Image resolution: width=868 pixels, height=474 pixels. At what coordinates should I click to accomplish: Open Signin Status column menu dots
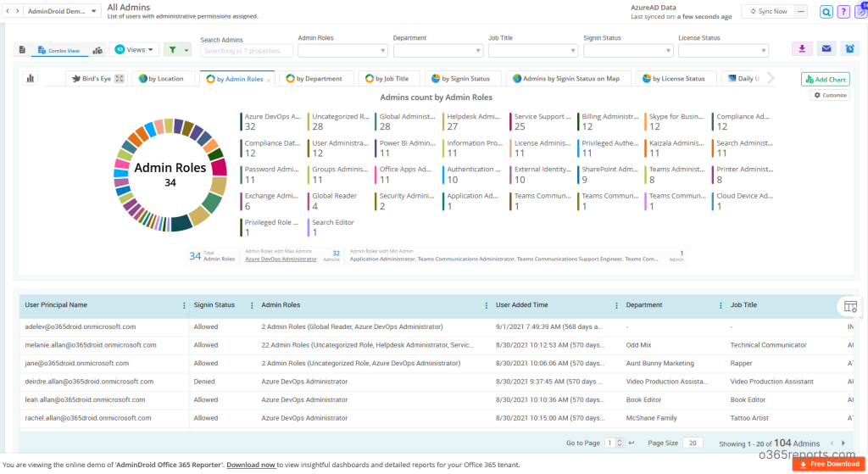(252, 305)
